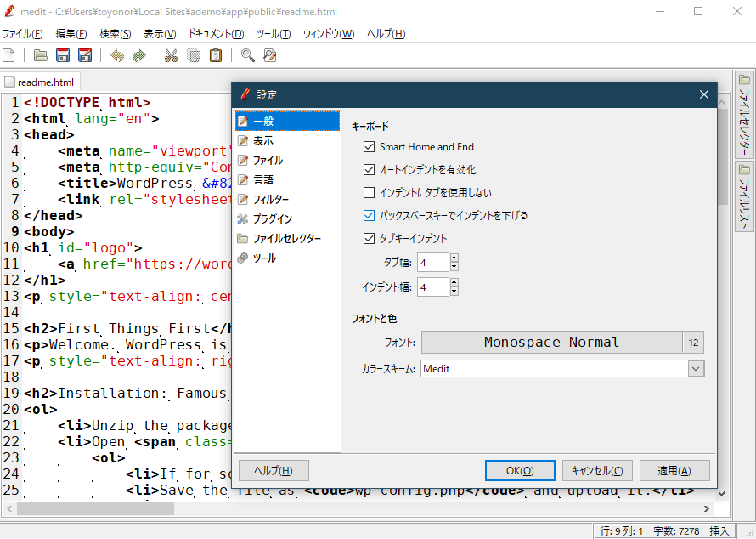
Task: Click the Save As toolbar icon
Action: tap(85, 55)
